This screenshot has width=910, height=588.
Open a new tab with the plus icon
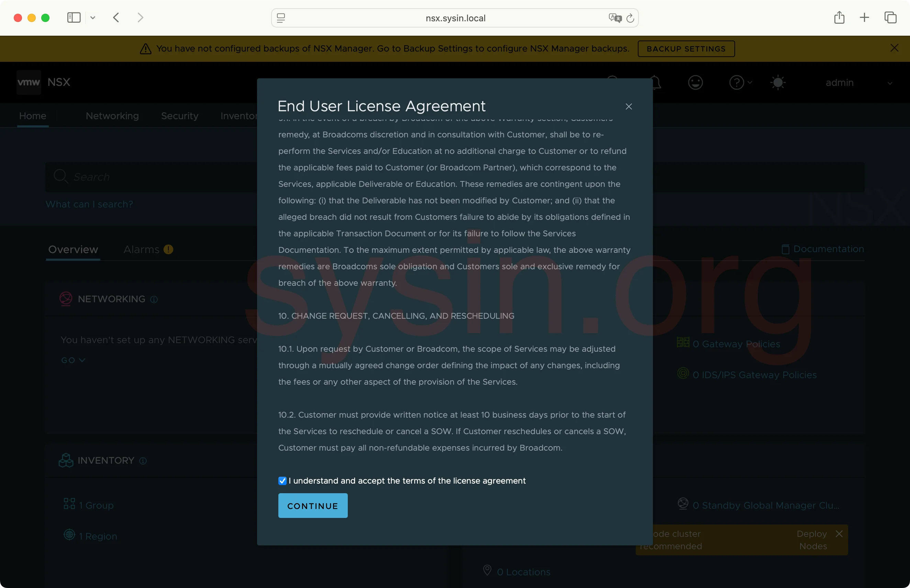pos(864,18)
